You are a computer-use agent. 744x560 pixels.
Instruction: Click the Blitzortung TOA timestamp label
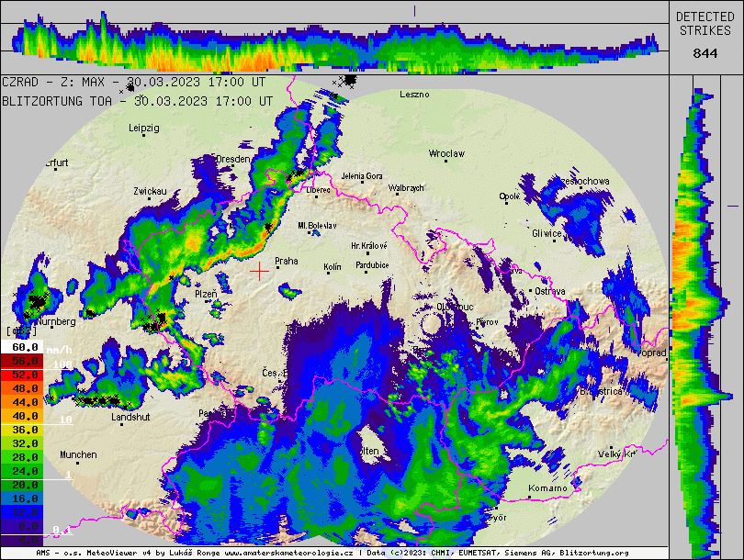[x=137, y=101]
